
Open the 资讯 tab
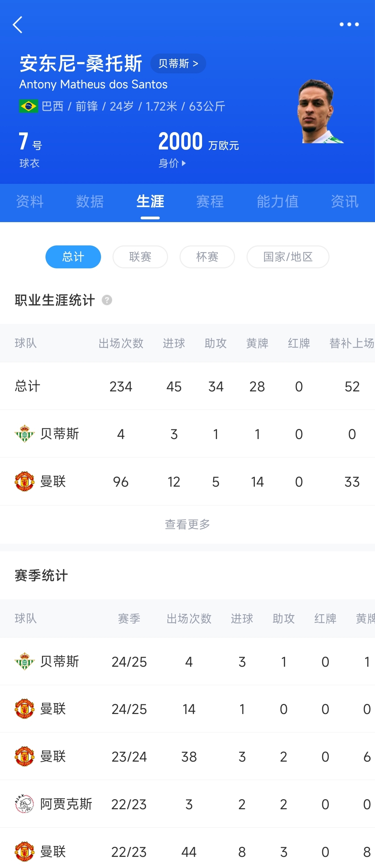click(344, 202)
